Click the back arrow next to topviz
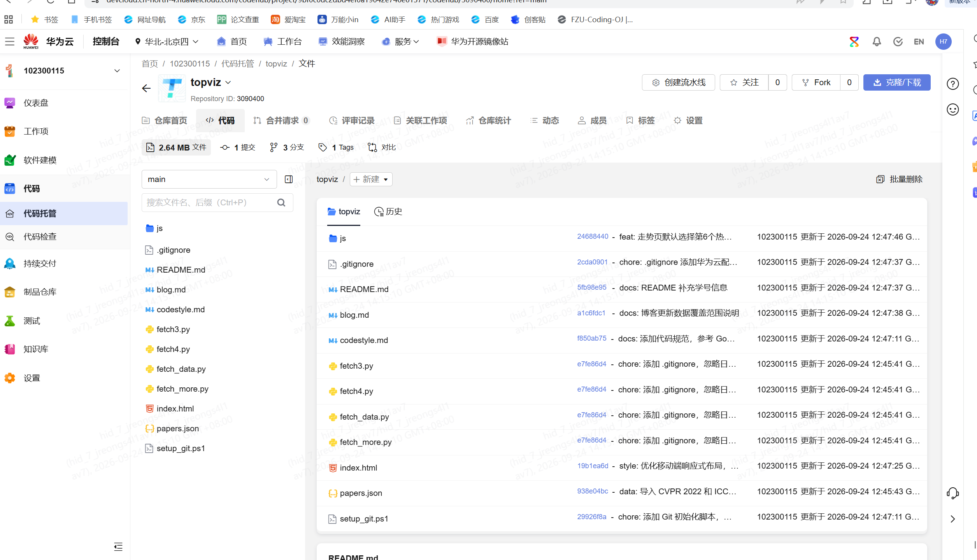977x560 pixels. tap(146, 89)
